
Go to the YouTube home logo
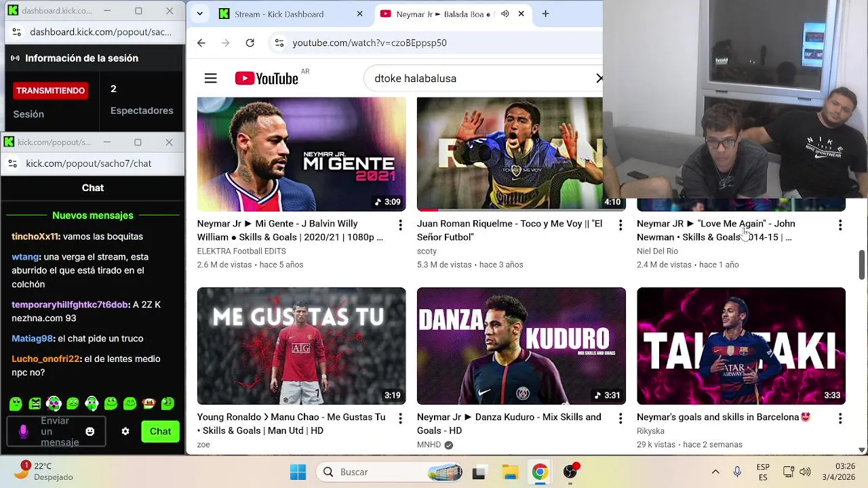click(x=267, y=79)
